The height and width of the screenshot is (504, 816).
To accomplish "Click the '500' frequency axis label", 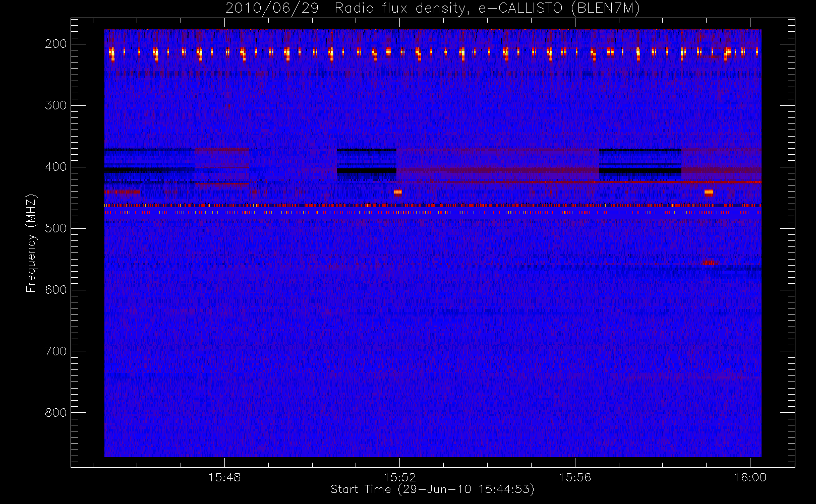I will [56, 228].
